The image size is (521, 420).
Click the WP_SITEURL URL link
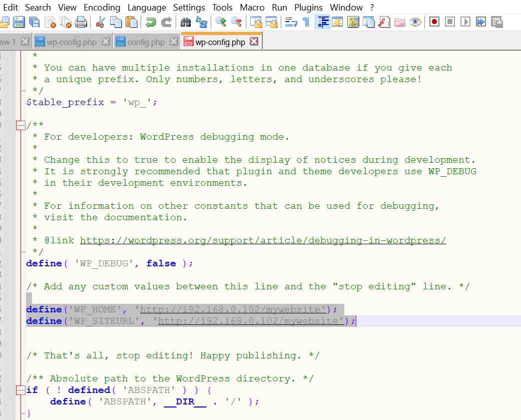pyautogui.click(x=251, y=321)
